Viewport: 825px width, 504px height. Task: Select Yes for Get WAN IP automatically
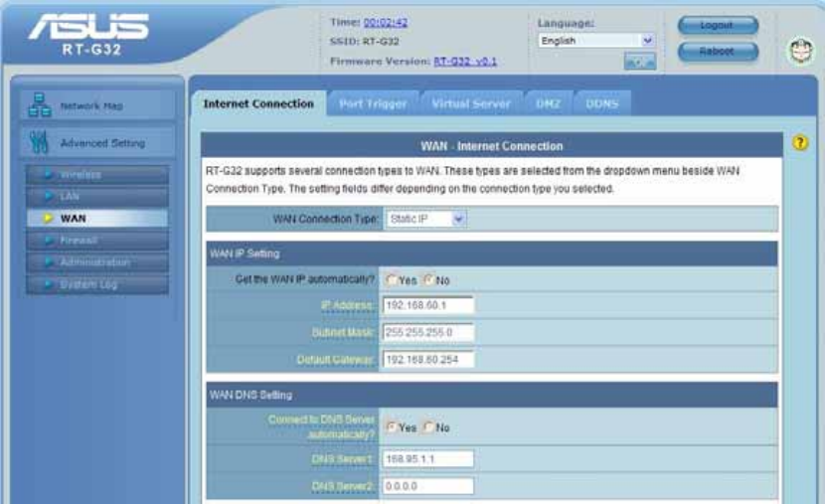pyautogui.click(x=391, y=280)
